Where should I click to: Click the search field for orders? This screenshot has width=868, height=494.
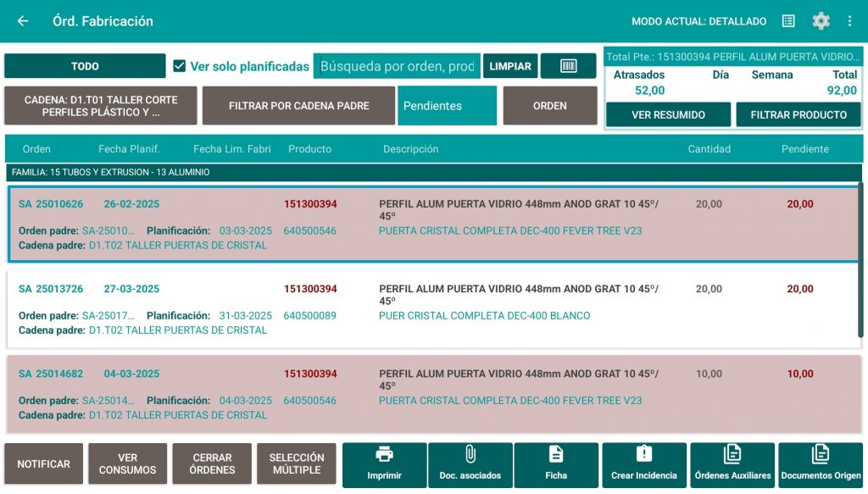(x=397, y=66)
